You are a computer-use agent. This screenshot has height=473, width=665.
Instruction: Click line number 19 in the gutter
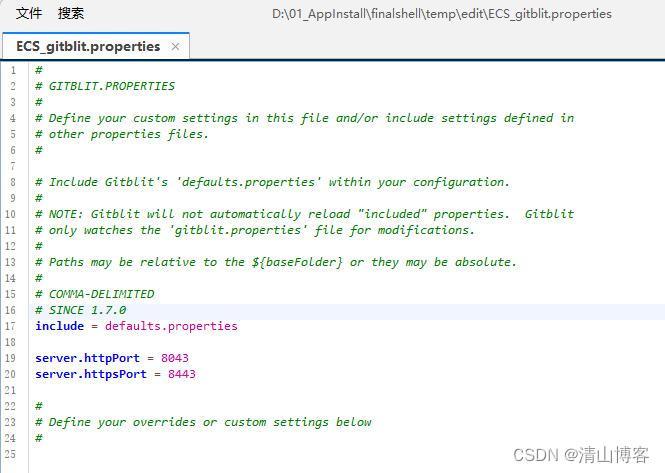12,358
